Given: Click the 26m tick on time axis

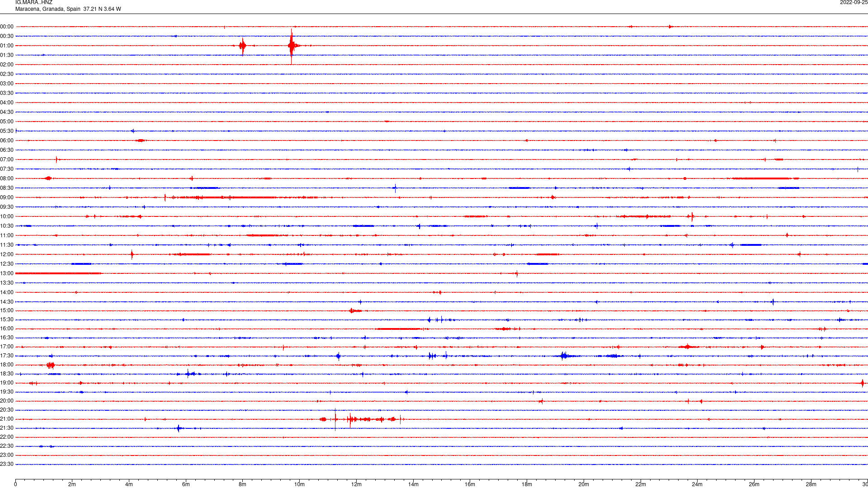Looking at the screenshot, I should pos(754,484).
